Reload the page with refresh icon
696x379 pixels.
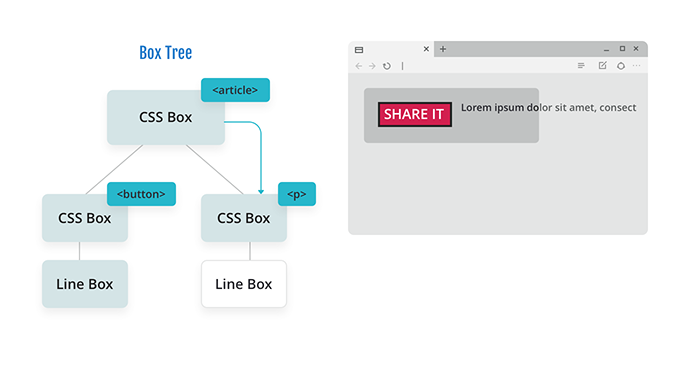coord(387,66)
